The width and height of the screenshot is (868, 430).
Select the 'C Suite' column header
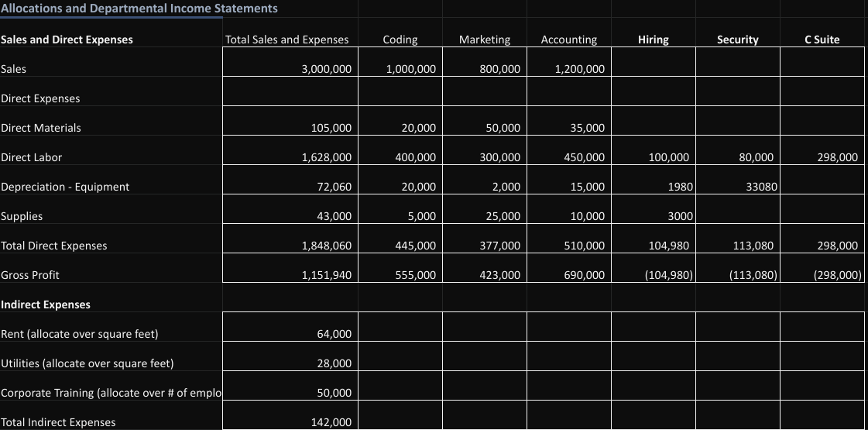click(822, 40)
